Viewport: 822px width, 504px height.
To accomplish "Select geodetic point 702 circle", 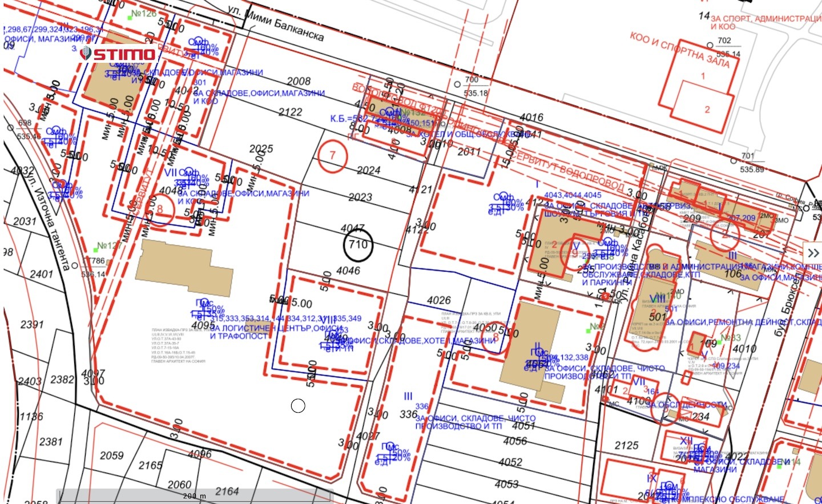I will [710, 45].
